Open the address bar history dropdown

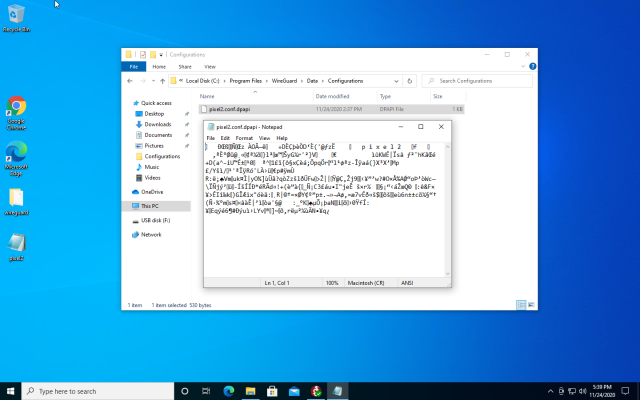(396, 81)
